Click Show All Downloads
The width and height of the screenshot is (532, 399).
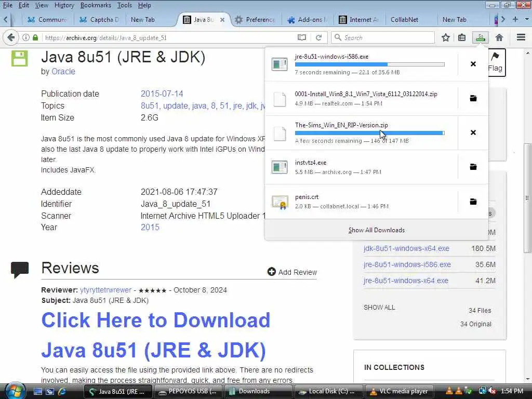pyautogui.click(x=376, y=230)
